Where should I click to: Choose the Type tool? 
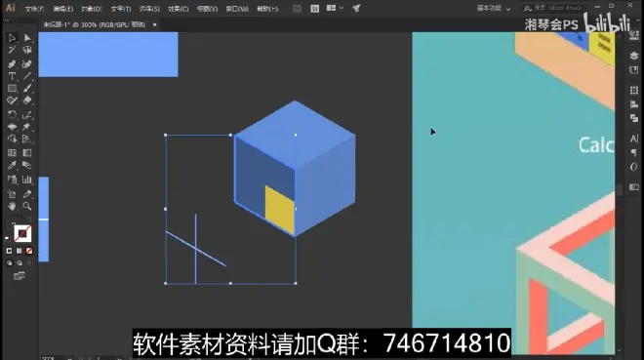pos(12,76)
